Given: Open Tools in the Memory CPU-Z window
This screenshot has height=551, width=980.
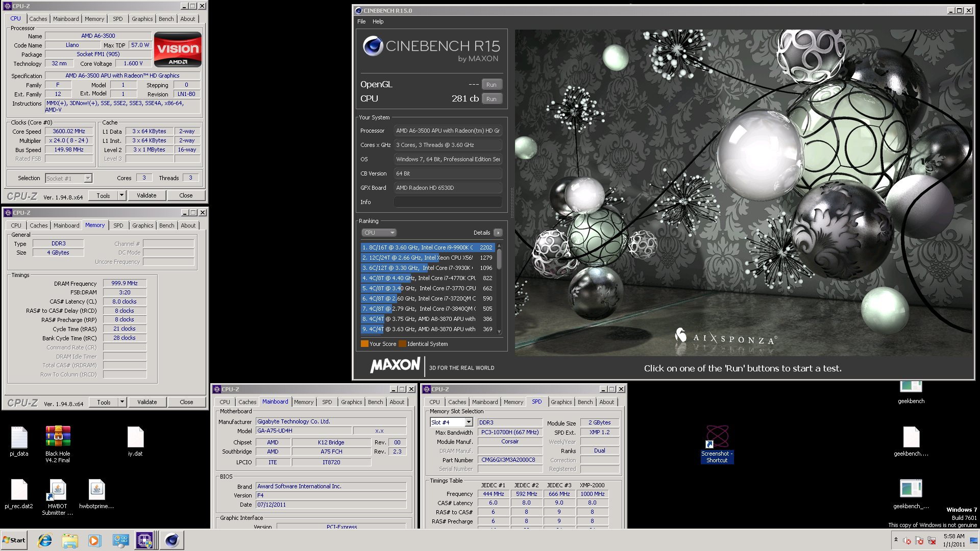Looking at the screenshot, I should click(104, 402).
